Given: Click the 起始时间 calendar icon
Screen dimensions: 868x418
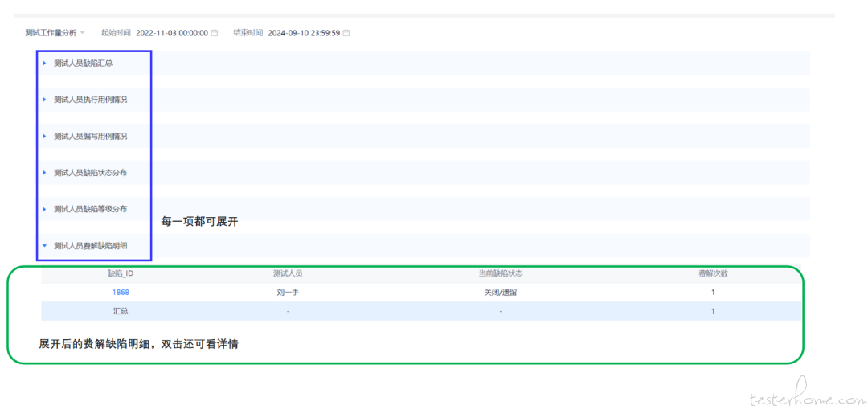Looking at the screenshot, I should point(215,33).
